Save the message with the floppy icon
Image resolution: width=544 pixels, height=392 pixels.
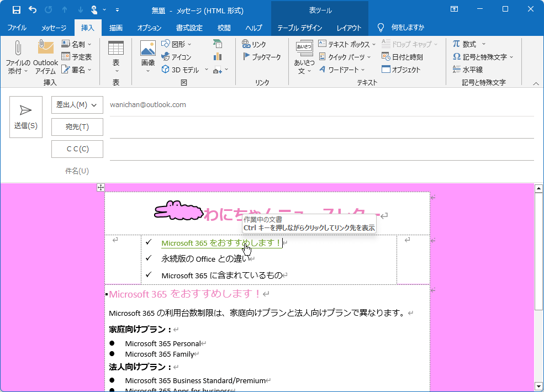[x=17, y=10]
